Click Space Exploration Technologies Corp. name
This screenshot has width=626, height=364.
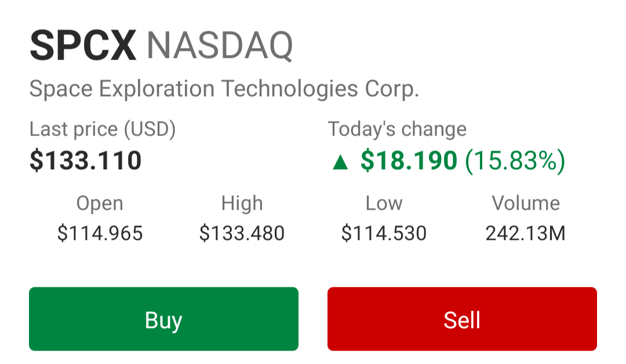(x=224, y=89)
